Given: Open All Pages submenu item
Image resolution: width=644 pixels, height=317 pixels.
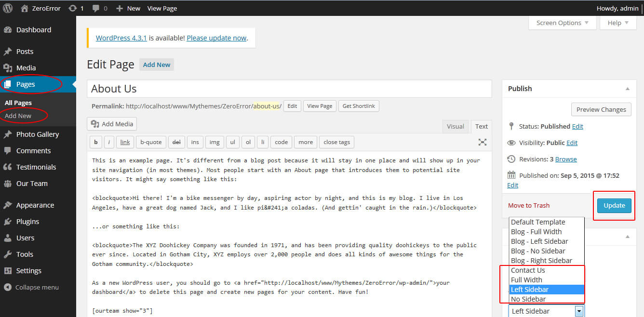Looking at the screenshot, I should pos(18,103).
